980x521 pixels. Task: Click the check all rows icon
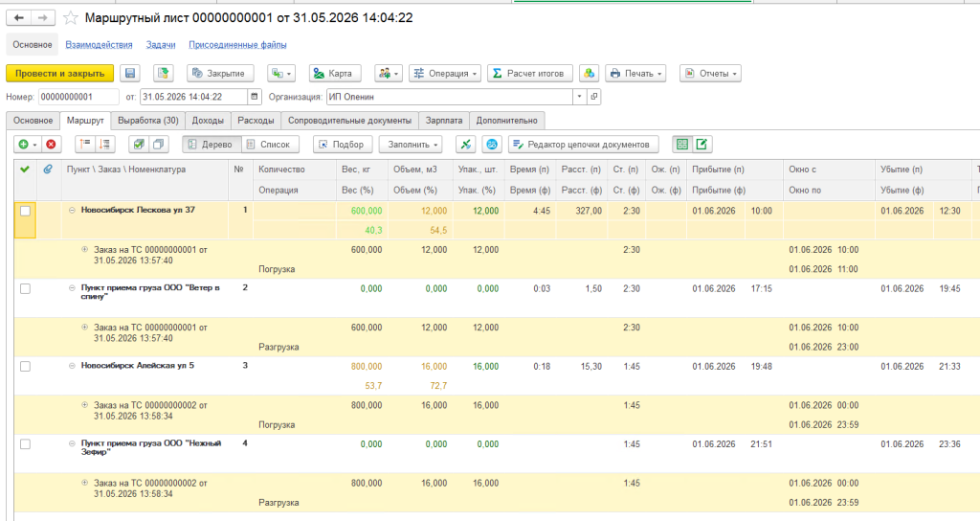click(139, 145)
